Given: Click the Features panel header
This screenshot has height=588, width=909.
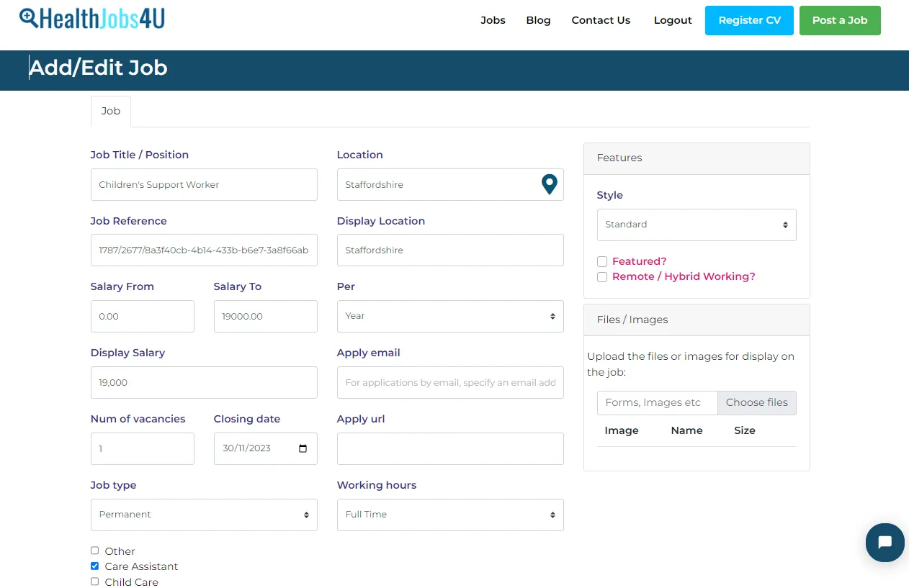Looking at the screenshot, I should (x=697, y=158).
